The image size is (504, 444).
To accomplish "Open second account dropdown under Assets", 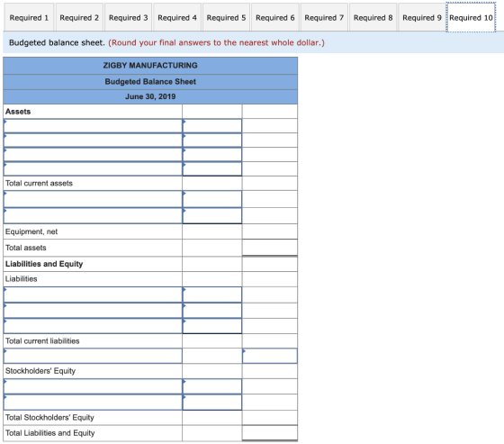I will 93,140.
